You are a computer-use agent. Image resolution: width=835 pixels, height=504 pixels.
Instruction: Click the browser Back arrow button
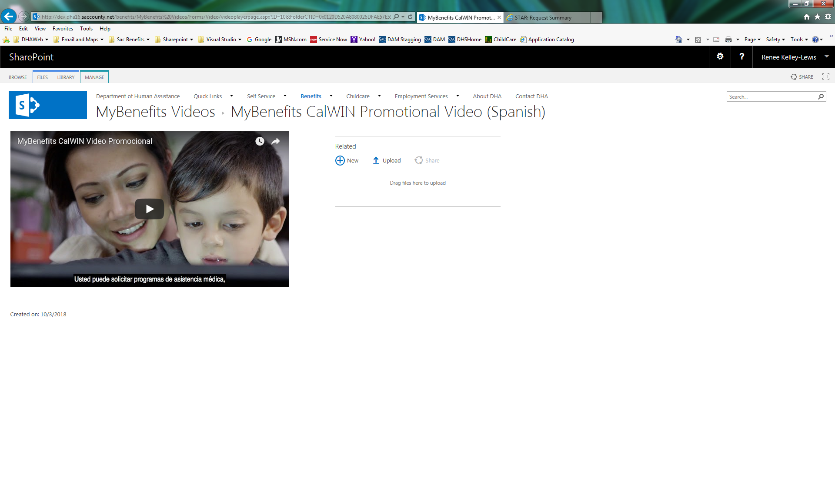coord(9,17)
